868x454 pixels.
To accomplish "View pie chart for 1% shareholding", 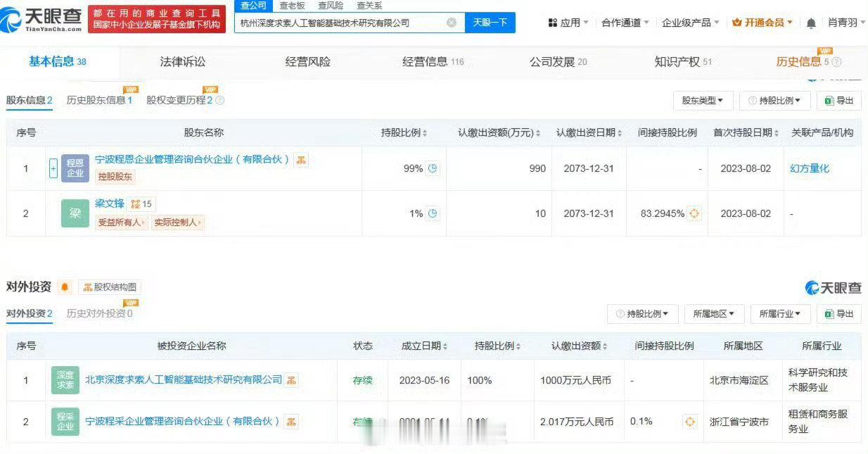I will point(433,213).
